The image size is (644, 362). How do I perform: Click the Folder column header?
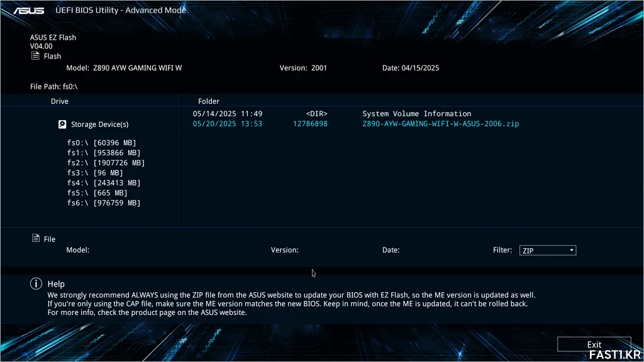pos(209,101)
